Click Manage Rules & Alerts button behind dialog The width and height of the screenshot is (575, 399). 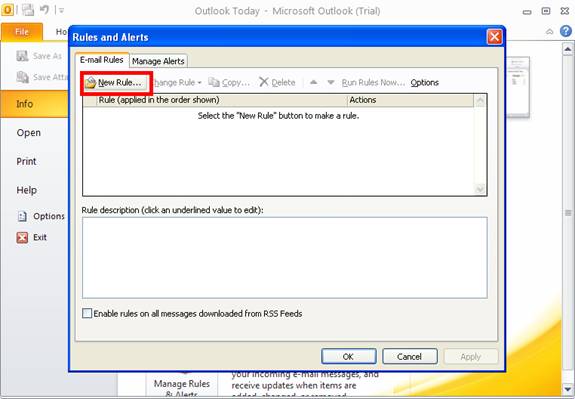182,385
